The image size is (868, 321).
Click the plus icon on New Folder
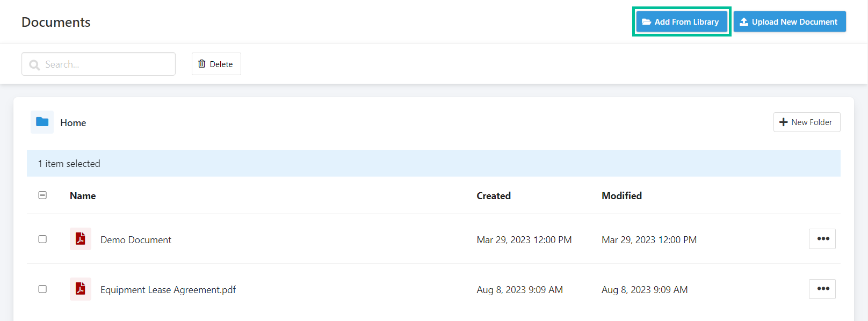point(784,122)
